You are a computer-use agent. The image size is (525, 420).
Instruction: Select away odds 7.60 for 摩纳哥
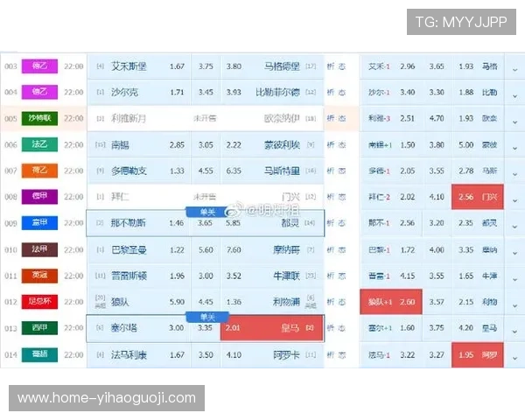234,250
